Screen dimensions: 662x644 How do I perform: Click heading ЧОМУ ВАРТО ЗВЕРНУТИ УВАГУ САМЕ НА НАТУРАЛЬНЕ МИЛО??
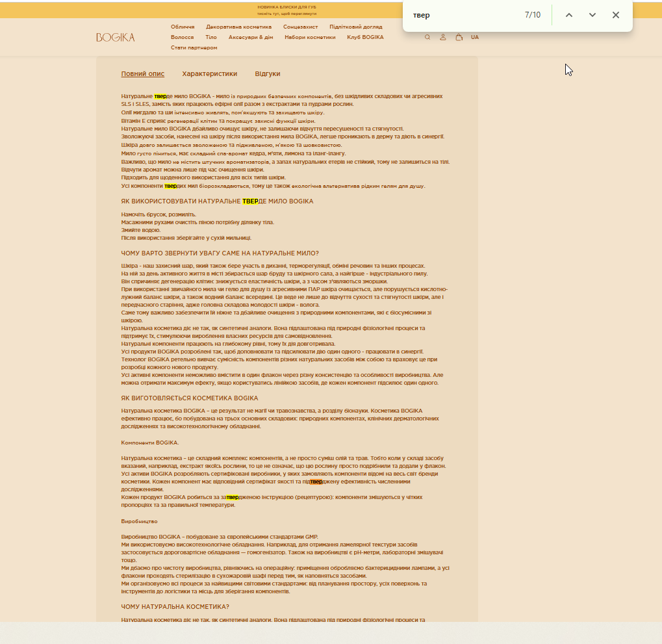[x=220, y=253]
